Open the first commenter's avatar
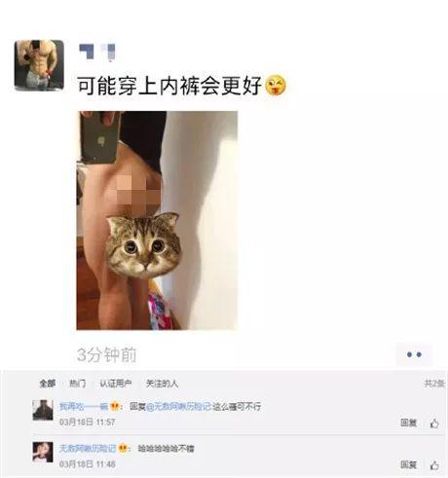The image size is (448, 478). click(43, 410)
